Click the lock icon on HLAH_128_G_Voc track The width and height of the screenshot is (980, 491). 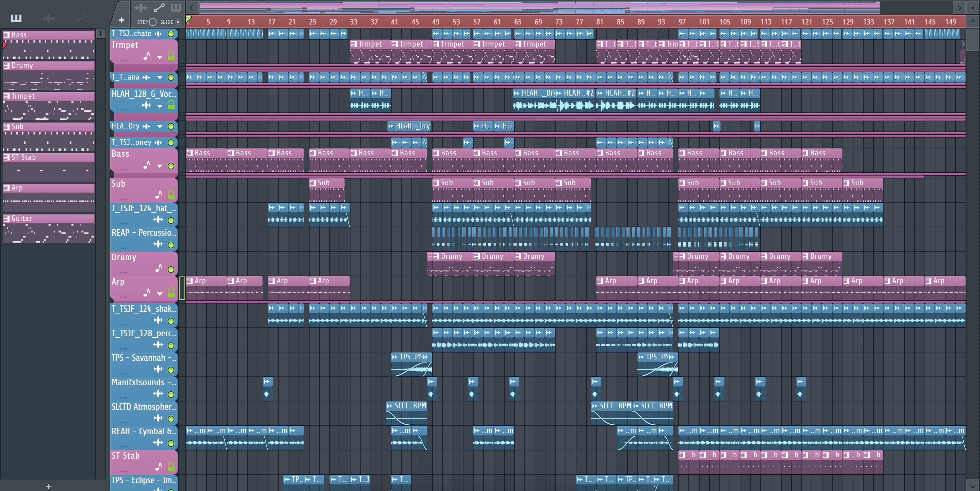click(x=171, y=105)
